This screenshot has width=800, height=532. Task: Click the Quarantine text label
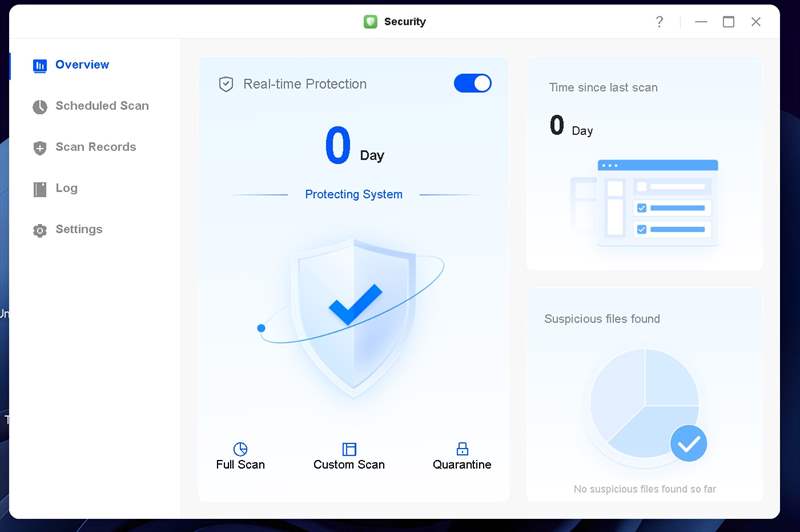tap(462, 465)
